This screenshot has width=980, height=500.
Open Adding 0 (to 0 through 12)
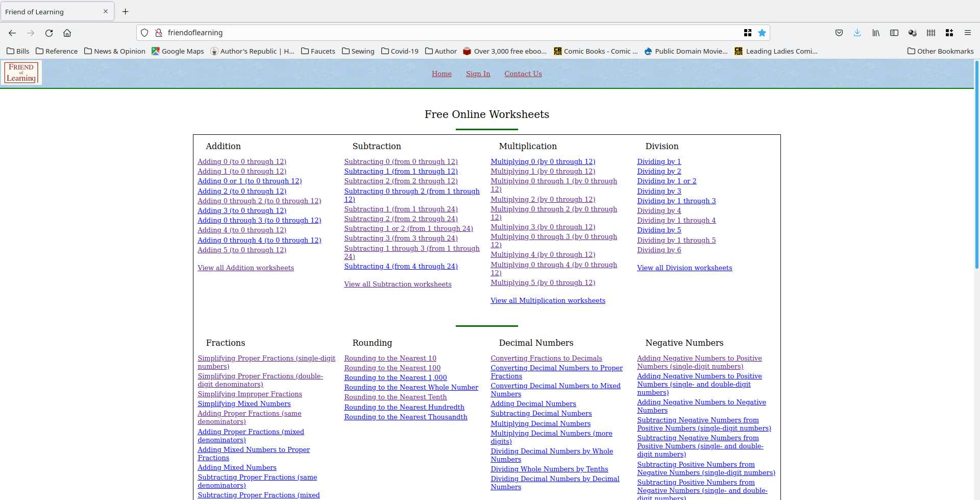[x=242, y=161]
